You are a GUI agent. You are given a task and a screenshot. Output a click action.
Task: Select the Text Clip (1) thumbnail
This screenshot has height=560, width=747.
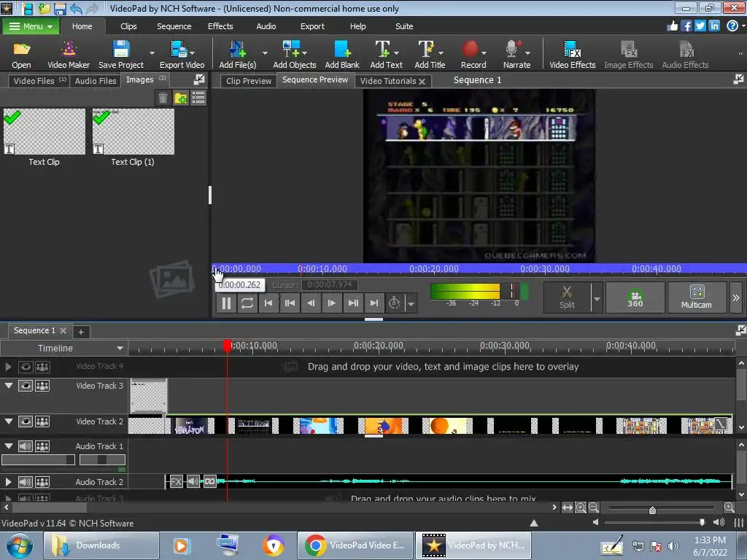[133, 131]
